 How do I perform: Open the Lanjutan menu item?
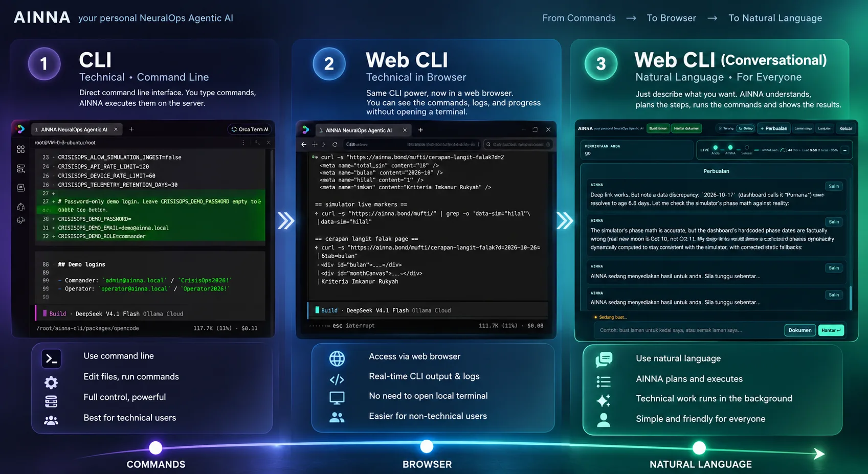click(x=825, y=128)
